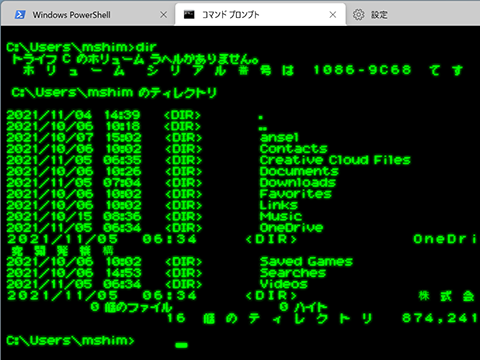Close the コマンド プロンプト tab
The image size is (480, 360).
pyautogui.click(x=333, y=15)
